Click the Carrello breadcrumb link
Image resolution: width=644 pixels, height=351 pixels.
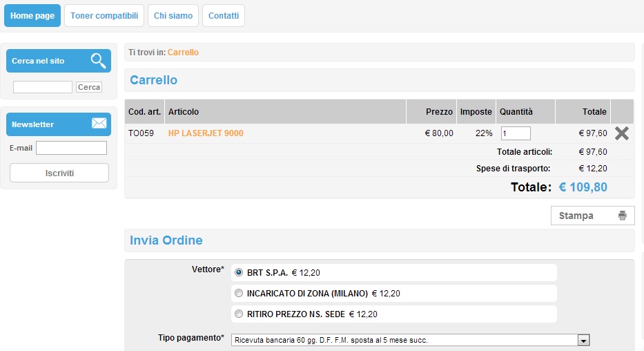[x=183, y=53]
